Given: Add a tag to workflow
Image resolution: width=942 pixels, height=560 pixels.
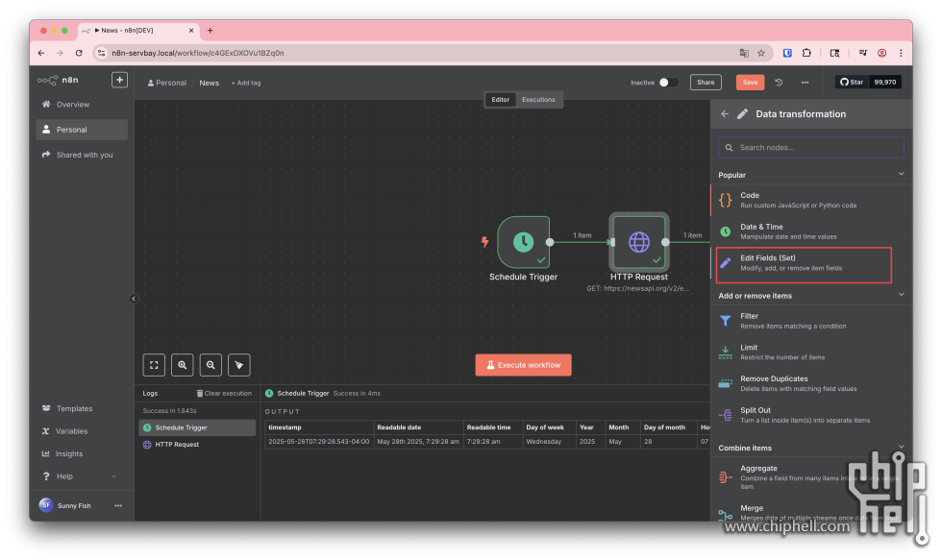Looking at the screenshot, I should coord(246,83).
